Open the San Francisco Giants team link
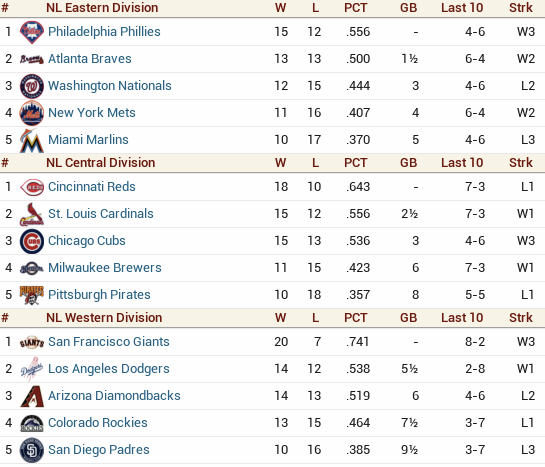The width and height of the screenshot is (545, 467). point(109,342)
